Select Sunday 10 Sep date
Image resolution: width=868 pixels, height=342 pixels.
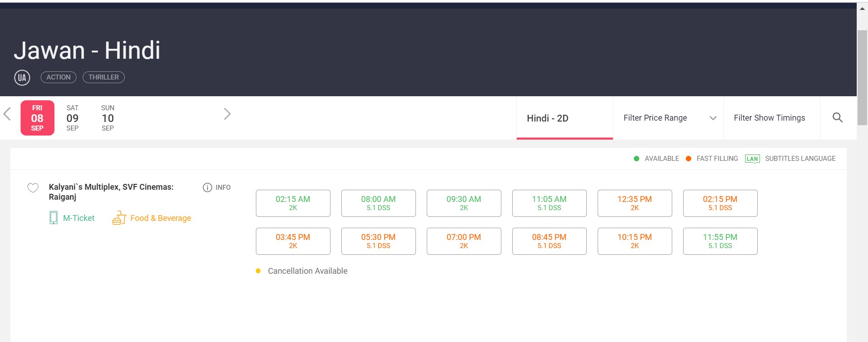108,118
